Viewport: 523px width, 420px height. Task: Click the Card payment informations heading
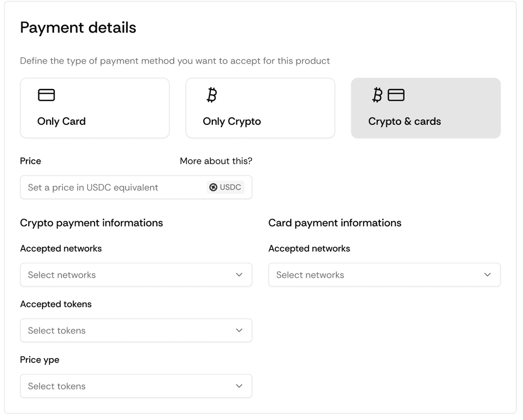pyautogui.click(x=335, y=223)
